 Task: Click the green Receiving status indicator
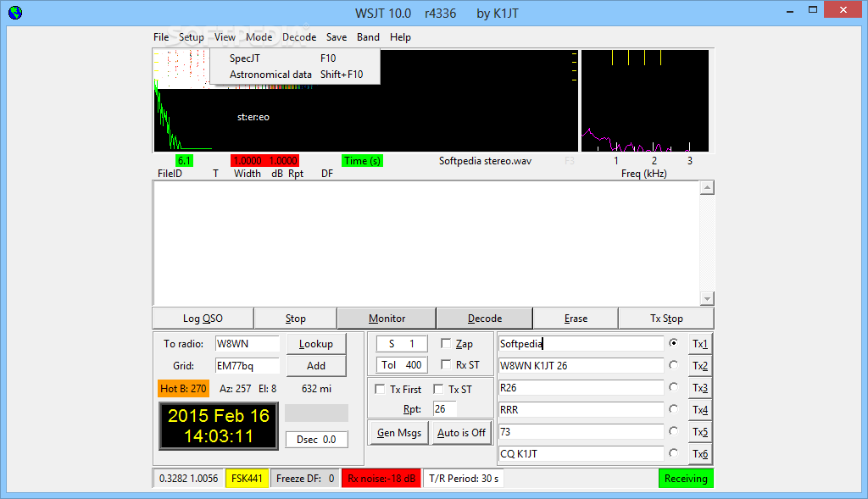pyautogui.click(x=686, y=479)
